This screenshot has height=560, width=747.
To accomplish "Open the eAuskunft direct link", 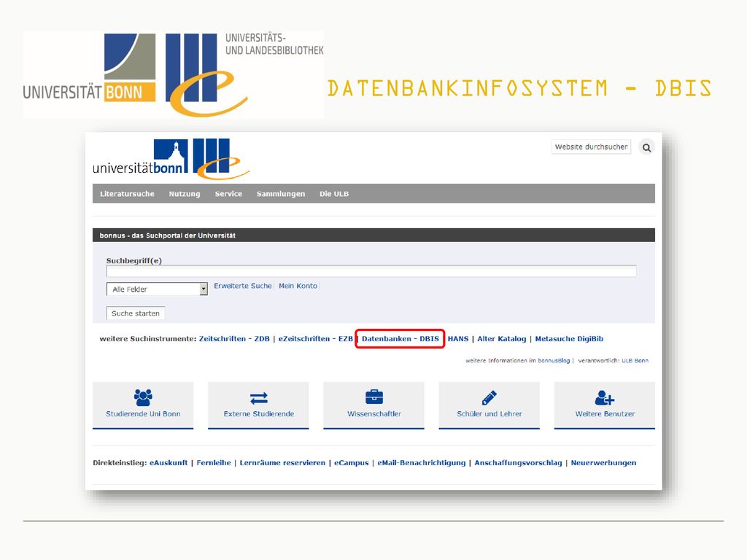I will pos(169,462).
